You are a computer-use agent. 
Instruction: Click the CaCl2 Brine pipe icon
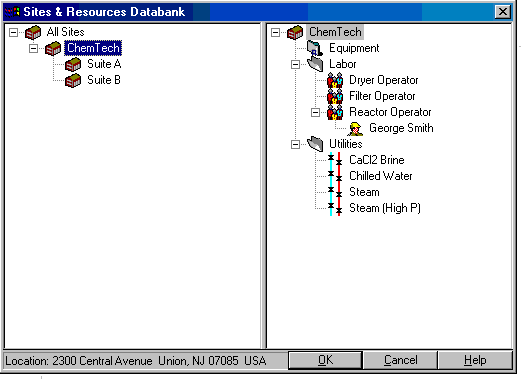[335, 160]
